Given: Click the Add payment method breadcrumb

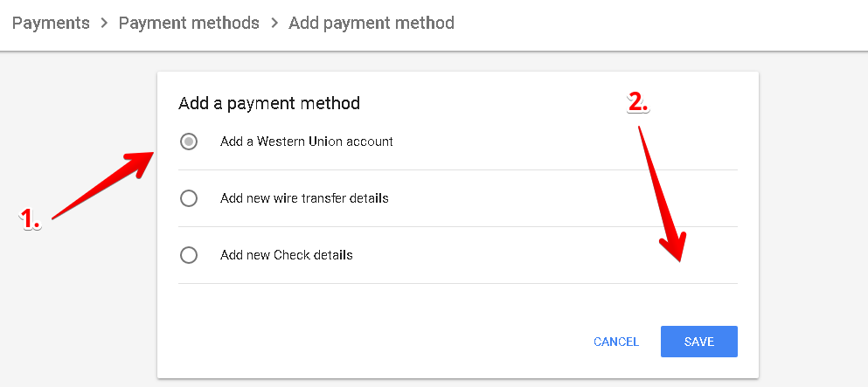Looking at the screenshot, I should (372, 24).
